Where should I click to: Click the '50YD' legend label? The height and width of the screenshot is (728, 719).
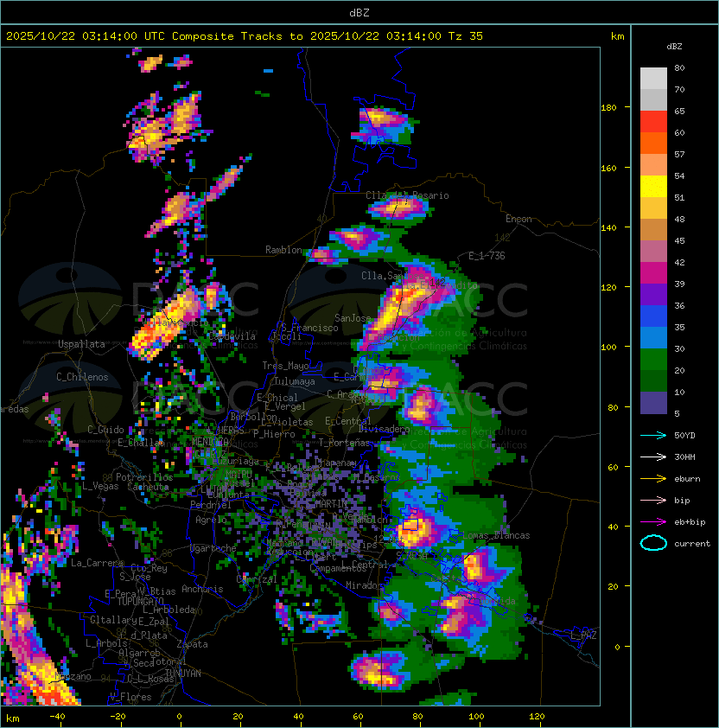(x=684, y=435)
